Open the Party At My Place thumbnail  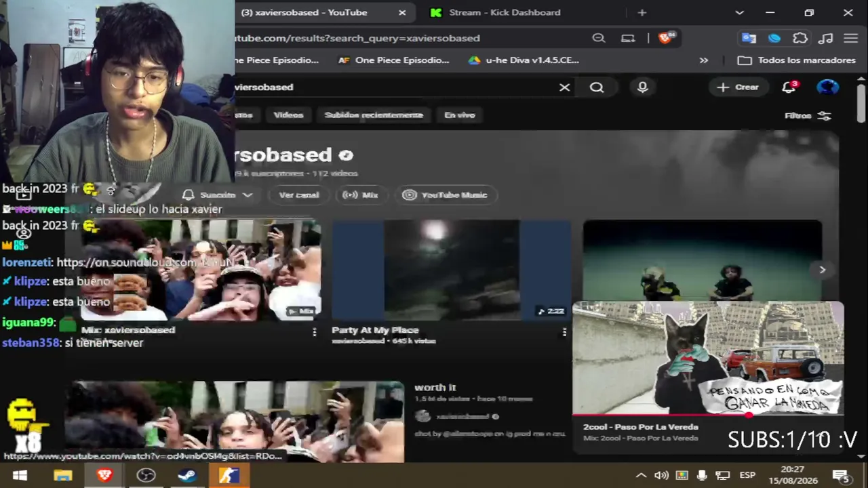pyautogui.click(x=452, y=270)
